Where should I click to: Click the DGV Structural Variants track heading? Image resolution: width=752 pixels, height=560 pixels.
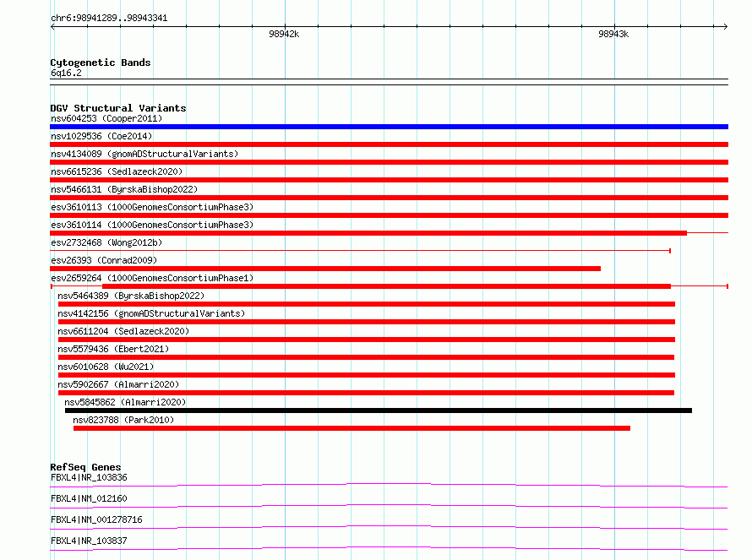coord(118,108)
